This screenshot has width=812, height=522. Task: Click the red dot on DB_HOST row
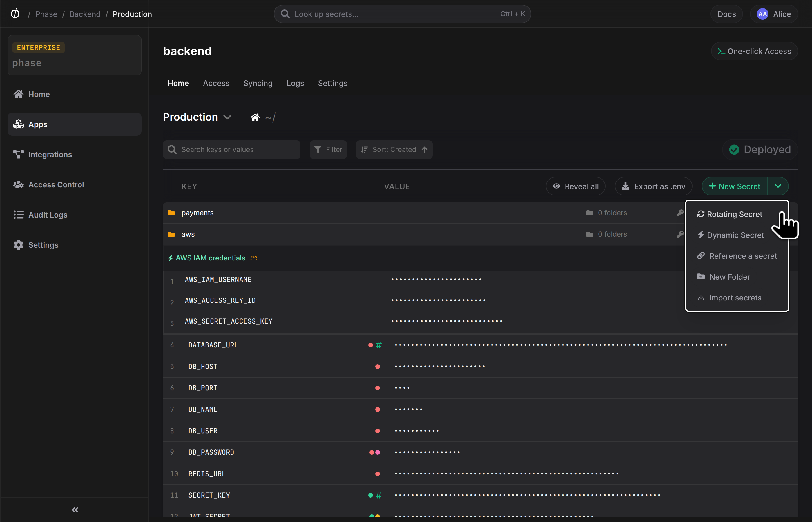pyautogui.click(x=377, y=366)
